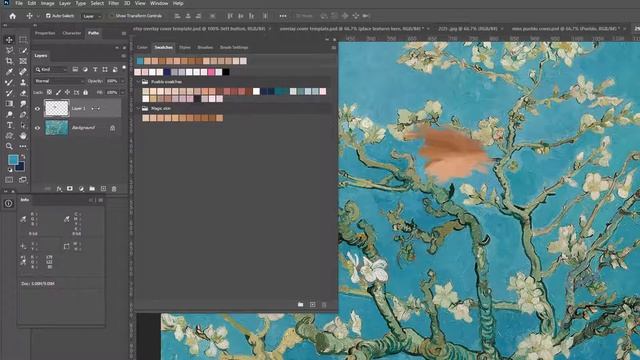Open the Auto-Select Layer dropdown
Screen dimensions: 640x360
pos(92,16)
